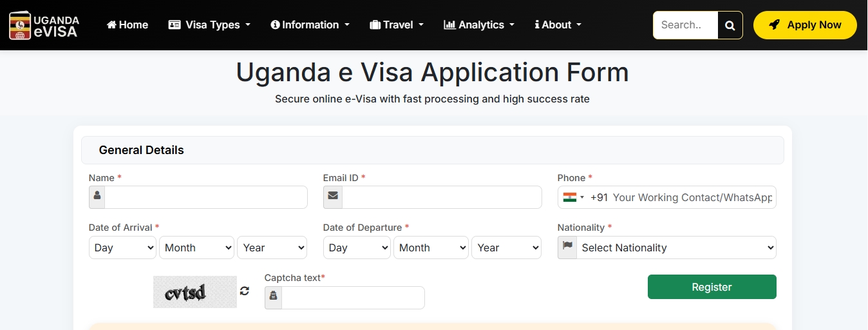Open the departure Year dropdown
The image size is (868, 330).
click(506, 247)
